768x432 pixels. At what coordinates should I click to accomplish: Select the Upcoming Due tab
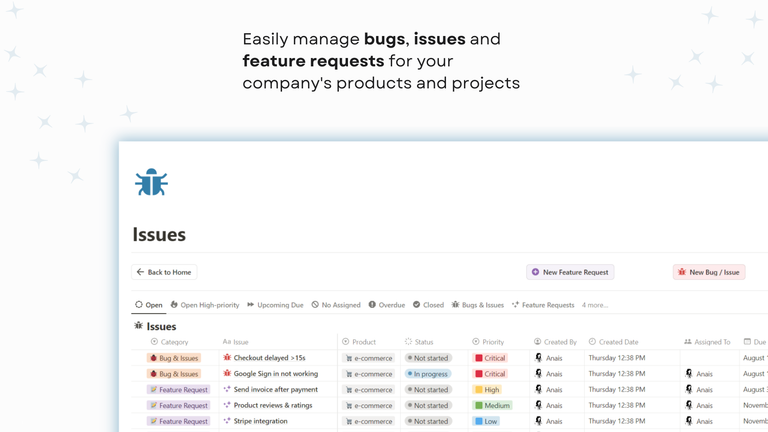275,305
